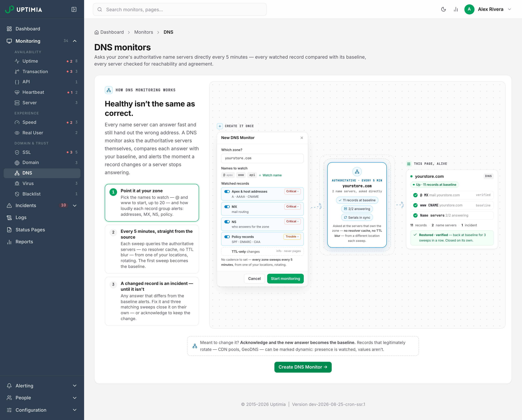522x420 pixels.
Task: Open Critical severity dropdown for MX
Action: [292, 207]
